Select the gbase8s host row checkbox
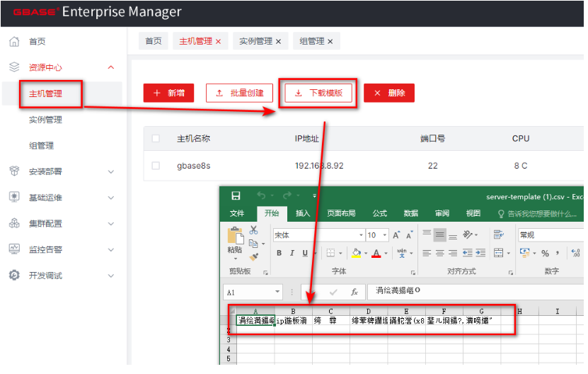588x374 pixels. tap(156, 166)
